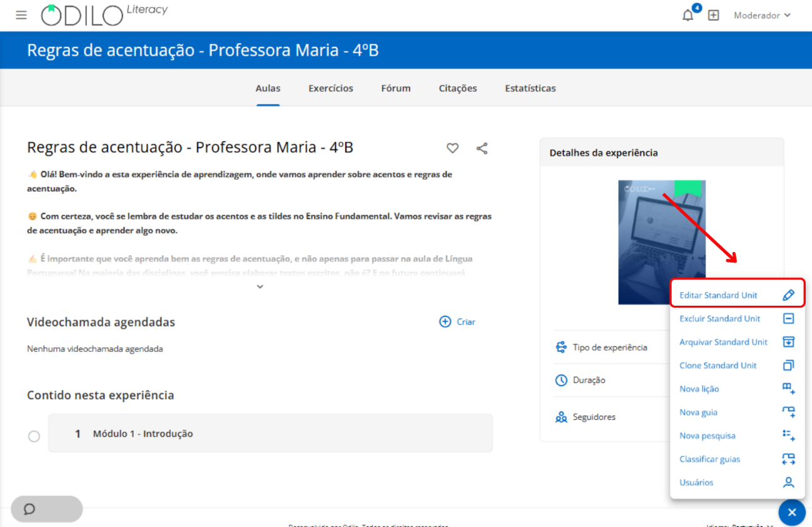Click the Seguidores label
This screenshot has height=527, width=812.
click(x=594, y=417)
